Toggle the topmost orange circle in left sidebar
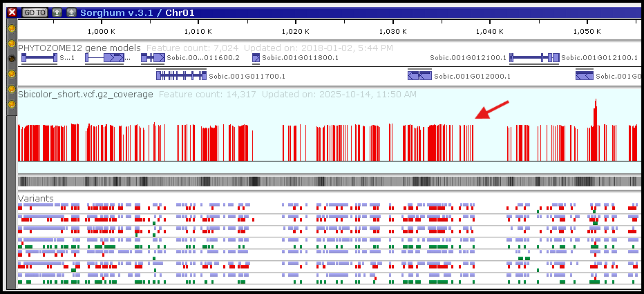Screen dimensions: 644x294 (x=12, y=28)
